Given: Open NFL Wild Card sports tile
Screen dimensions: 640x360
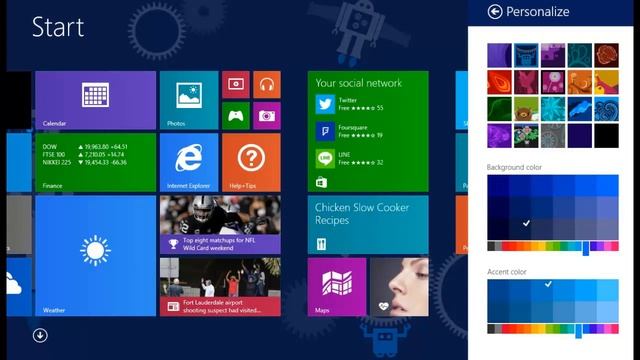Looking at the screenshot, I should (220, 225).
